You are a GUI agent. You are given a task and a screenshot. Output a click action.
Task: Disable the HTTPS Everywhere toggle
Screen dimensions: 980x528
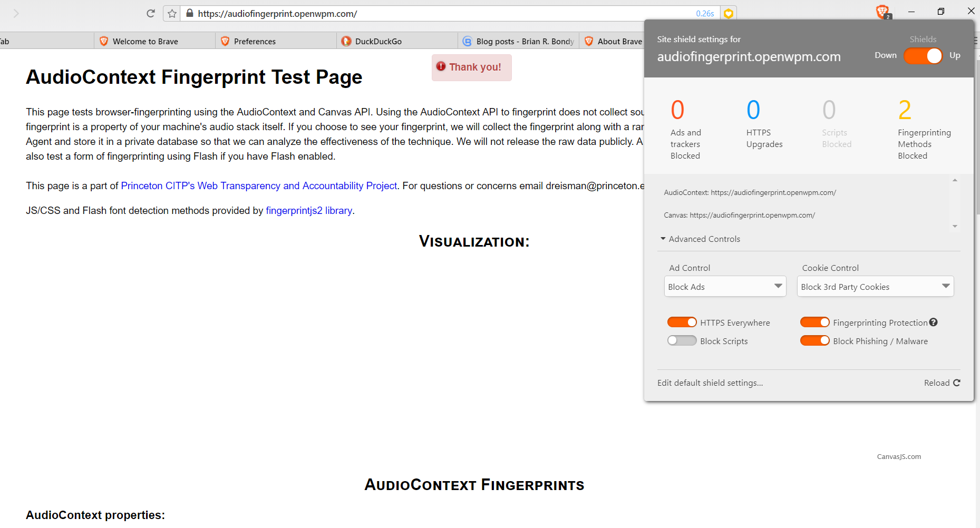[682, 322]
